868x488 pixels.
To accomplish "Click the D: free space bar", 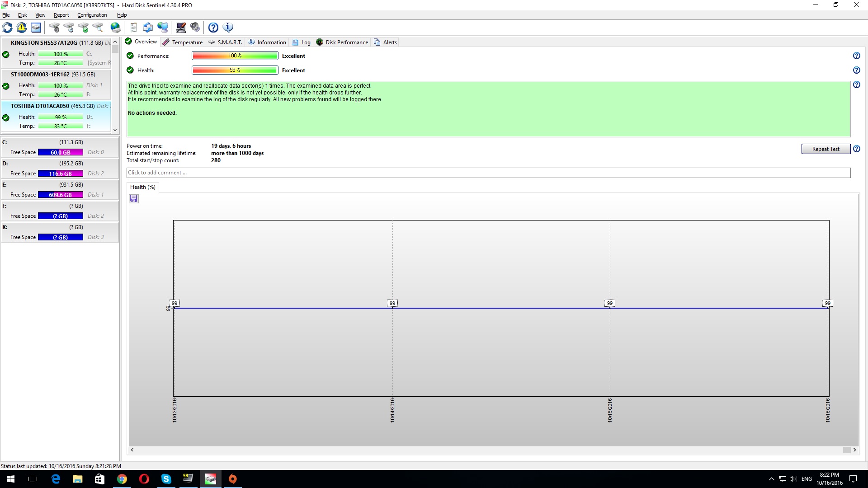I will tap(60, 174).
